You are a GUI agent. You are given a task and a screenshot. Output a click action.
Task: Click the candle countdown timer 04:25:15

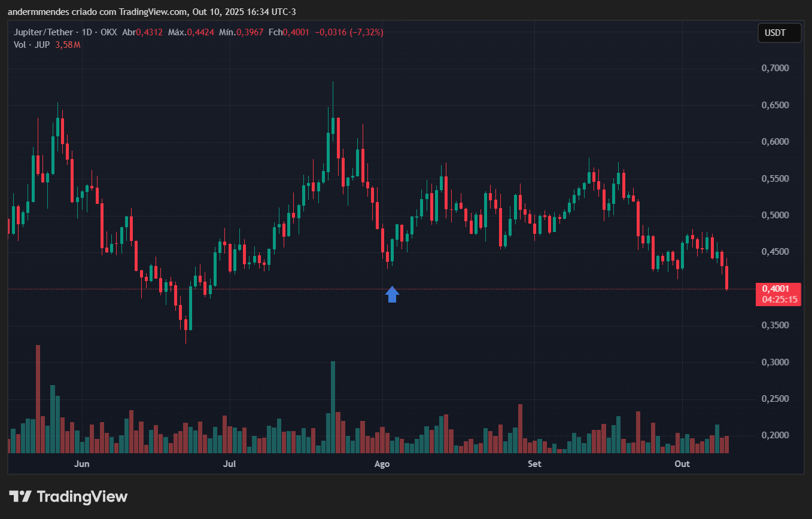pos(778,299)
